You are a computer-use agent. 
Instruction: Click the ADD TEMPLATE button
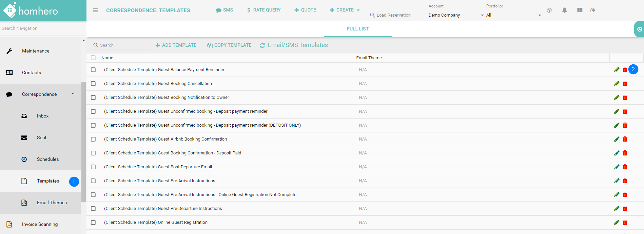pyautogui.click(x=176, y=45)
